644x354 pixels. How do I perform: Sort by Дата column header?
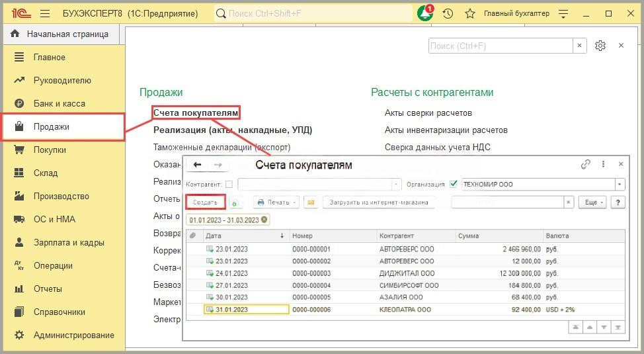tap(245, 236)
